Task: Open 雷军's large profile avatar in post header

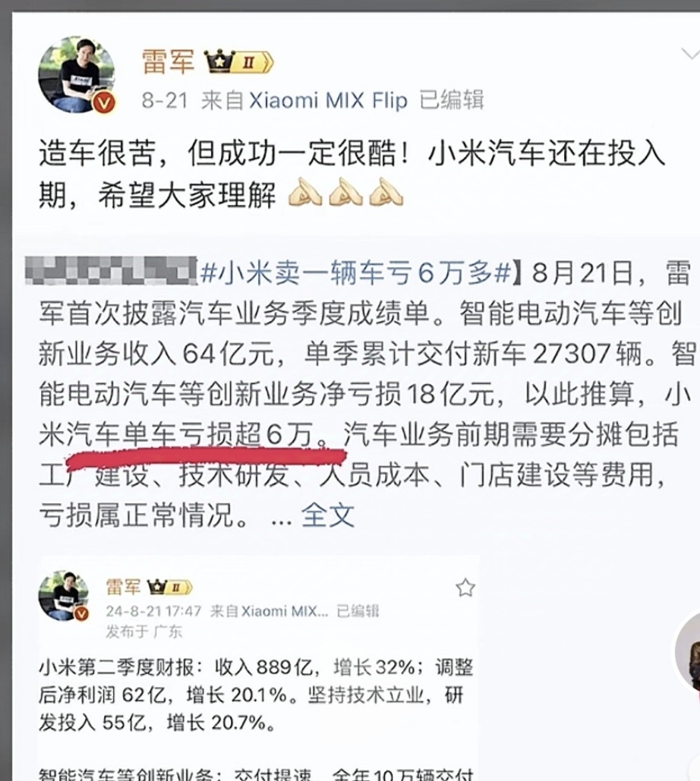Action: tap(77, 74)
